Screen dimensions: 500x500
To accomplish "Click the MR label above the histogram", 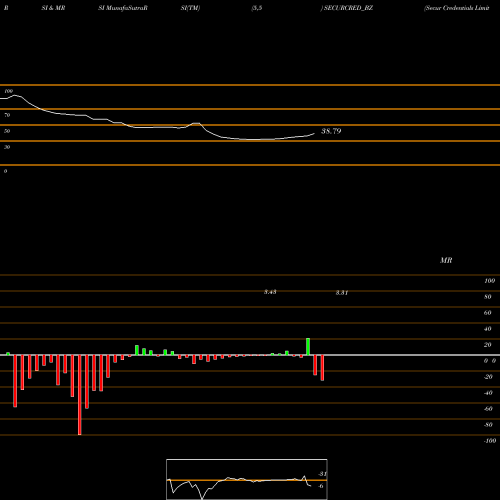I will tap(446, 260).
